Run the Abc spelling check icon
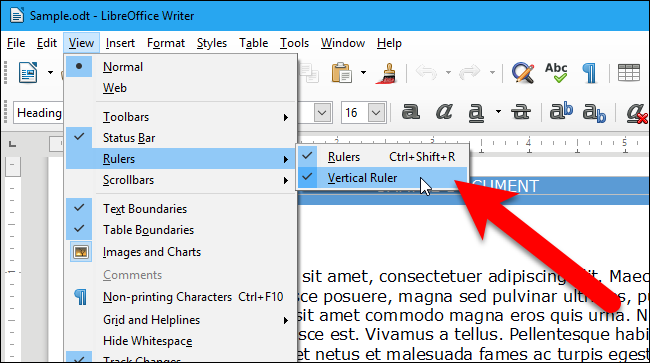The width and height of the screenshot is (650, 363). pos(556,73)
